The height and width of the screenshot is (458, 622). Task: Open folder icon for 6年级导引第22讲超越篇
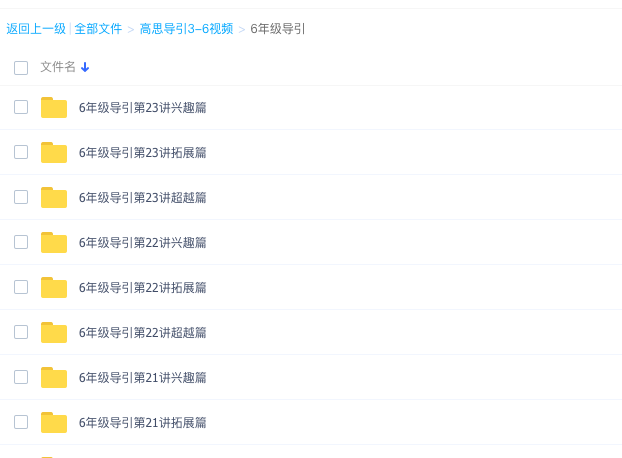[x=54, y=333]
